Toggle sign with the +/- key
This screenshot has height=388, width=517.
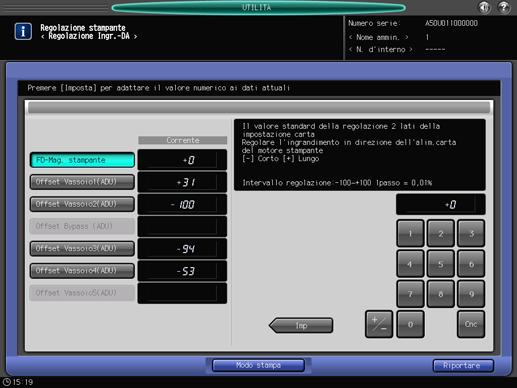379,324
